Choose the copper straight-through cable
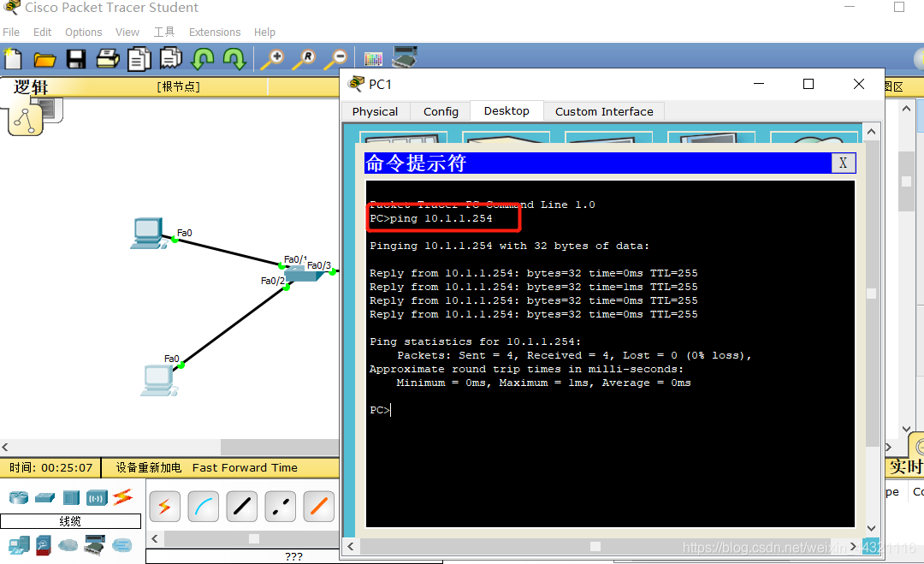This screenshot has height=564, width=924. (241, 507)
